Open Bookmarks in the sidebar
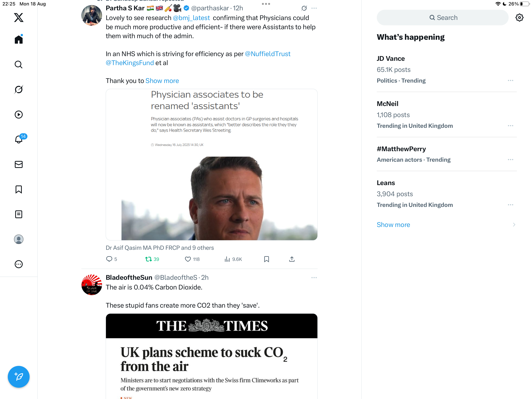 click(18, 189)
